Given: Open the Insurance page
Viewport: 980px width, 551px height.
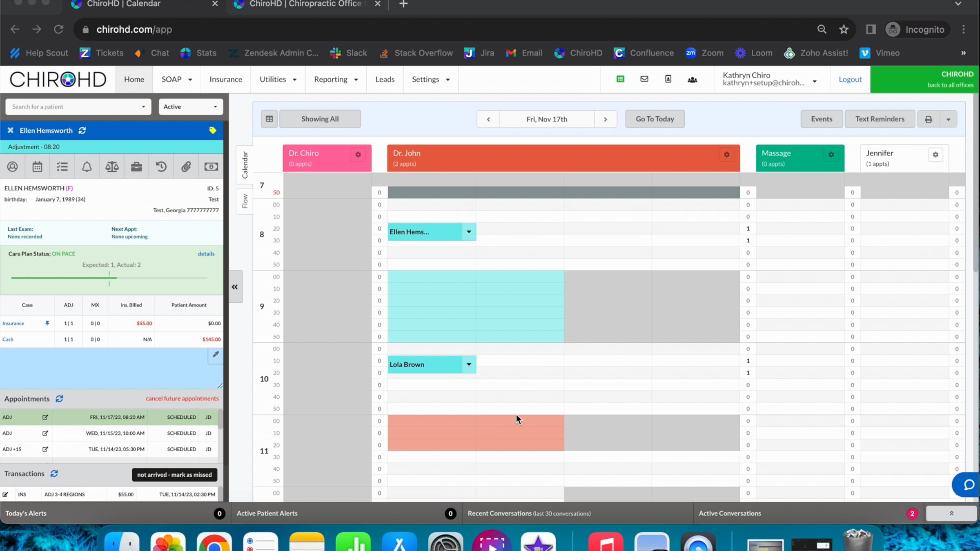Looking at the screenshot, I should coord(226,79).
